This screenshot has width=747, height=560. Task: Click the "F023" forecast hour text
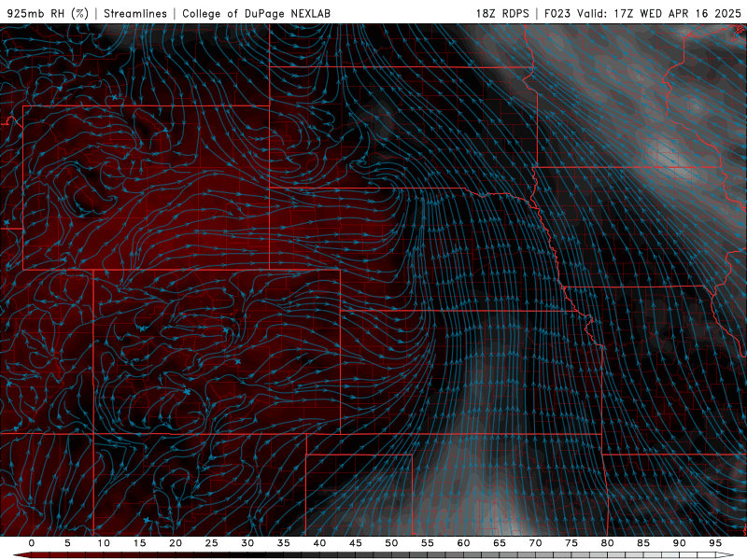[x=557, y=13]
